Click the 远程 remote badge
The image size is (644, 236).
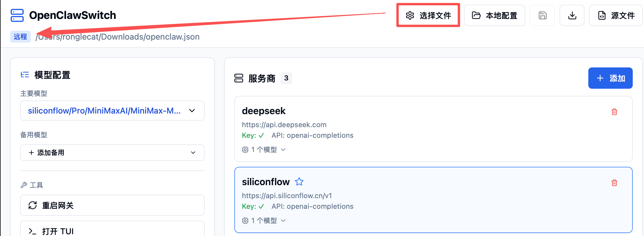click(x=20, y=37)
